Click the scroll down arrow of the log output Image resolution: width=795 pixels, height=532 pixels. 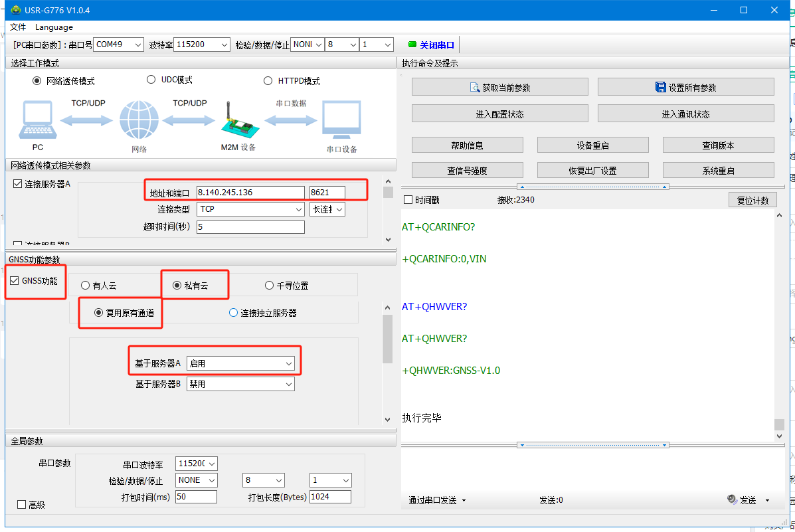[779, 436]
